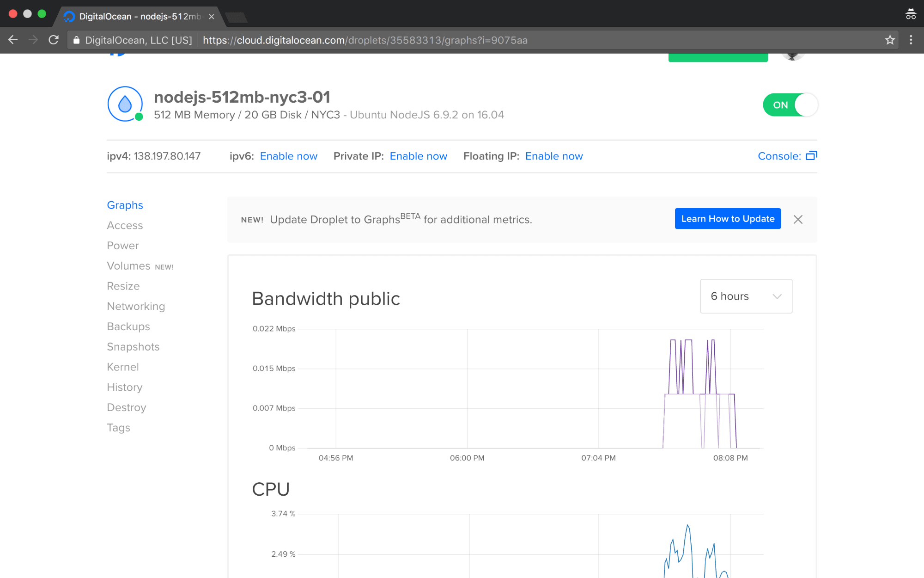Image resolution: width=924 pixels, height=578 pixels.
Task: Open Chrome's three-dot menu
Action: (x=911, y=40)
